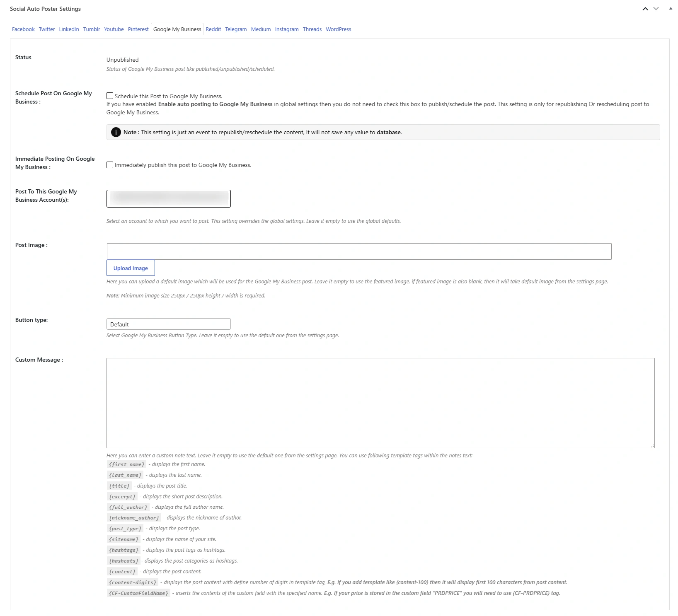Enable Schedule this Post to Google My Business

click(110, 96)
